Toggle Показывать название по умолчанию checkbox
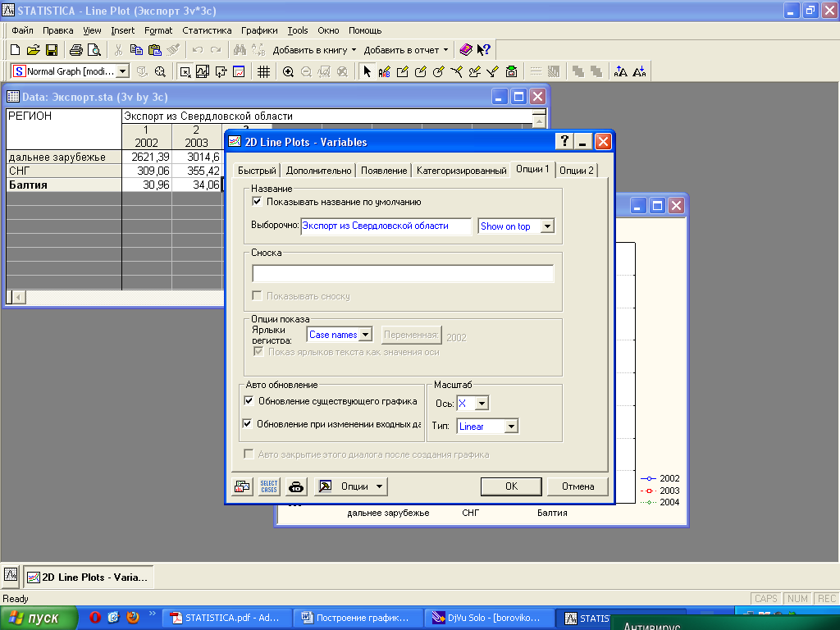The image size is (840, 630). [x=257, y=202]
